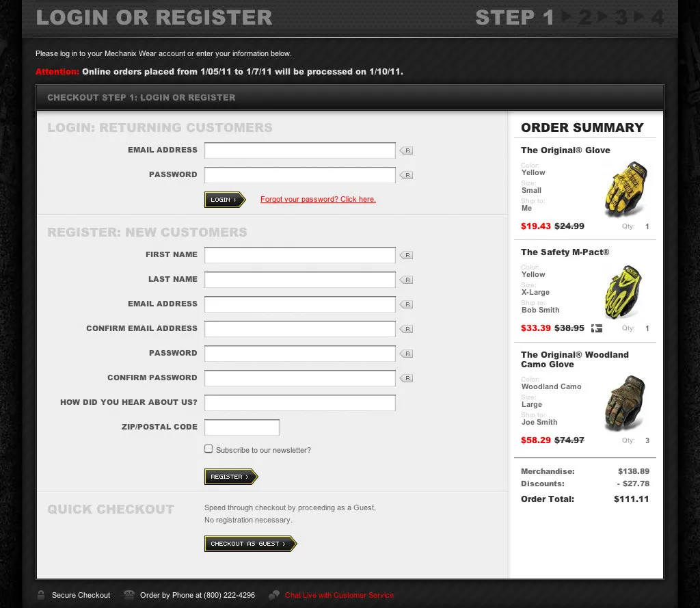This screenshot has width=700, height=608.
Task: Open Chat Live with Customer Service link
Action: click(x=339, y=595)
